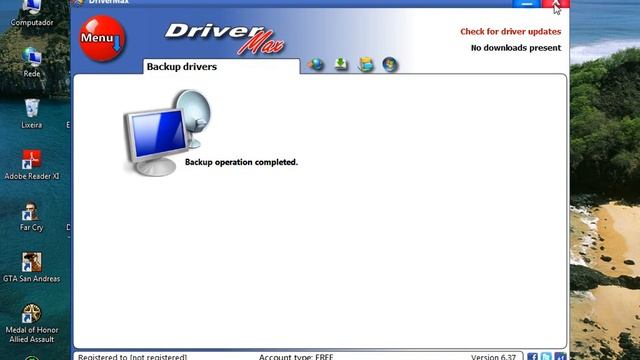Click the Windows logo orb icon
640x360 pixels.
[x=390, y=64]
